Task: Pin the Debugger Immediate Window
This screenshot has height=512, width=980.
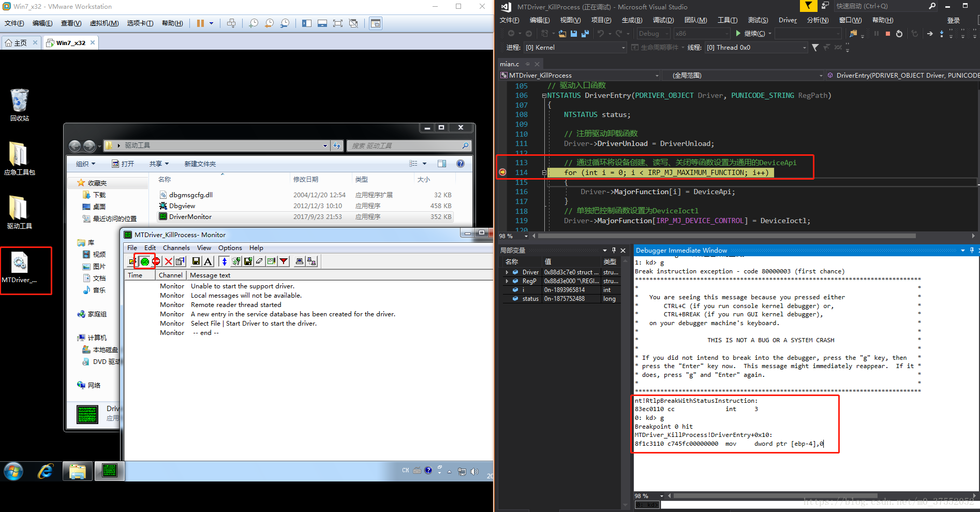Action: [x=972, y=250]
